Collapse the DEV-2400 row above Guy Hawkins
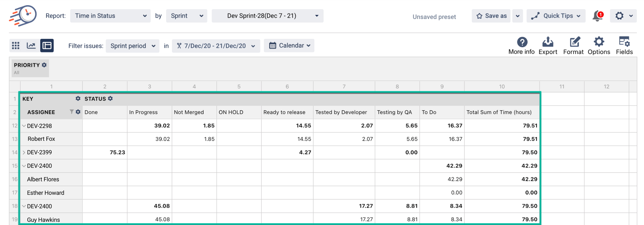The height and width of the screenshot is (225, 644). pyautogui.click(x=24, y=206)
